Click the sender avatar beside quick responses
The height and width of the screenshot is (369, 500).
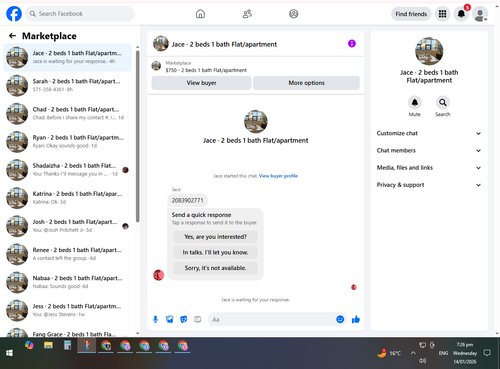(158, 275)
